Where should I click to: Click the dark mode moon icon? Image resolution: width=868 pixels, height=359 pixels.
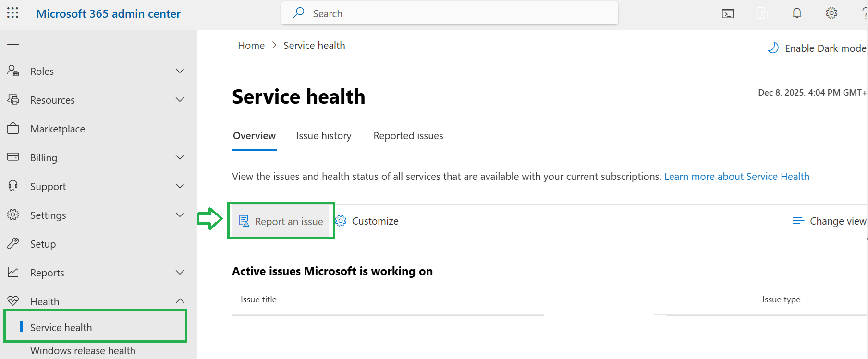click(773, 48)
